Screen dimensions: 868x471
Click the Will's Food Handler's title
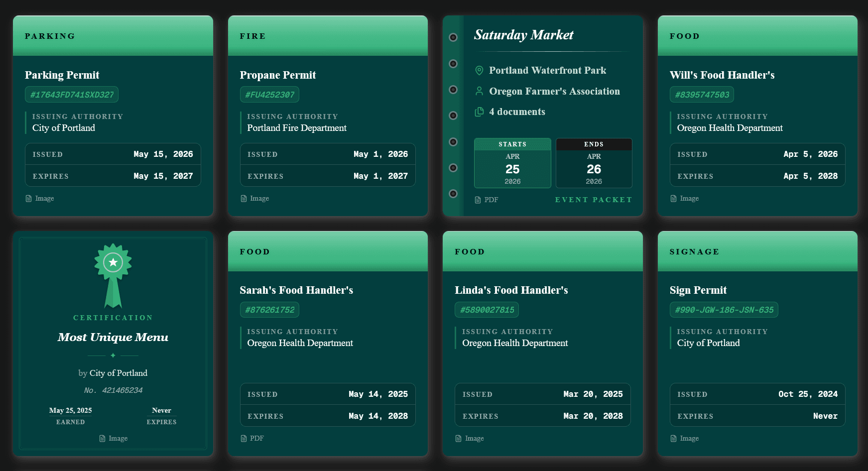pyautogui.click(x=722, y=75)
